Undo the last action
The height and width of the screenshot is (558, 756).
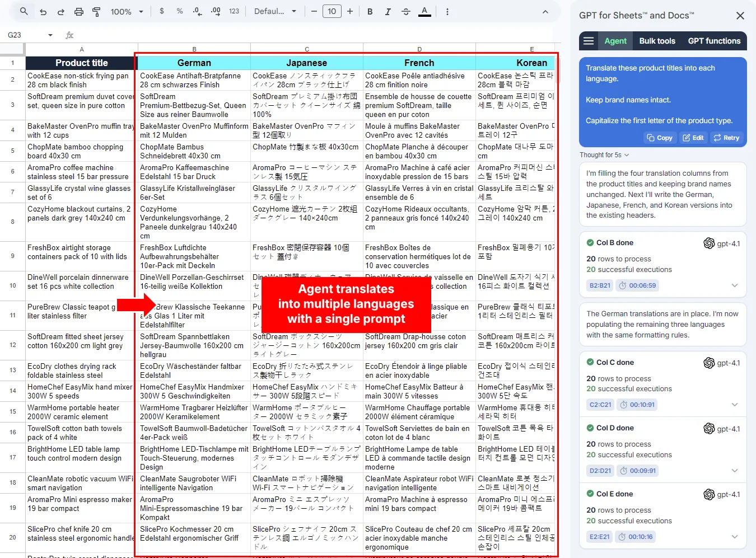(x=43, y=11)
